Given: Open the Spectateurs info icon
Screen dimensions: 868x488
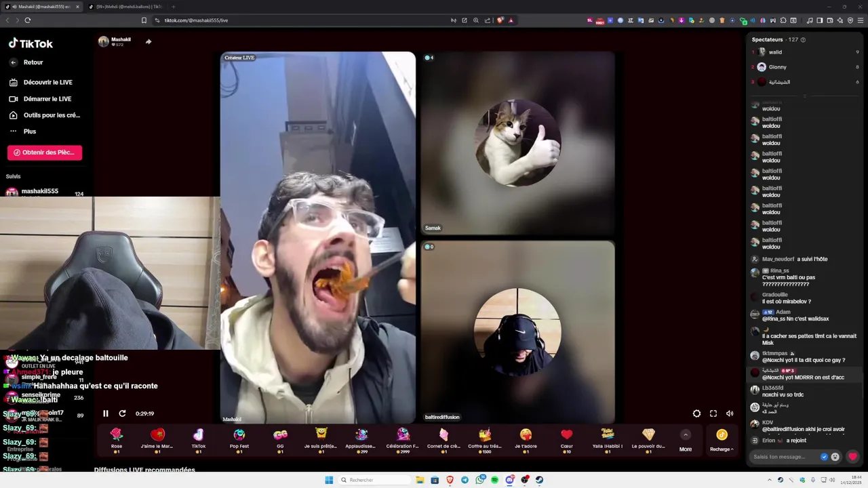Looking at the screenshot, I should coord(803,40).
